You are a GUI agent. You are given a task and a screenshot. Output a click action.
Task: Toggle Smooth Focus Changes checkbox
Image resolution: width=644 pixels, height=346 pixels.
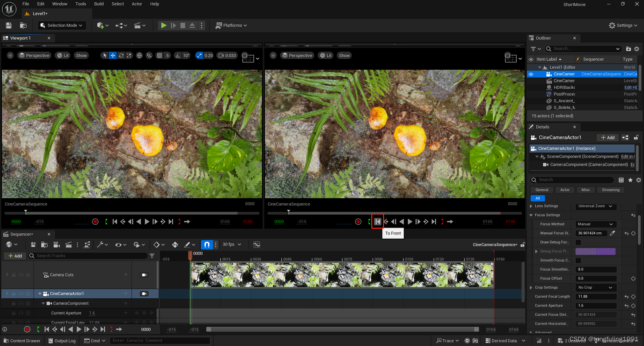[578, 261]
